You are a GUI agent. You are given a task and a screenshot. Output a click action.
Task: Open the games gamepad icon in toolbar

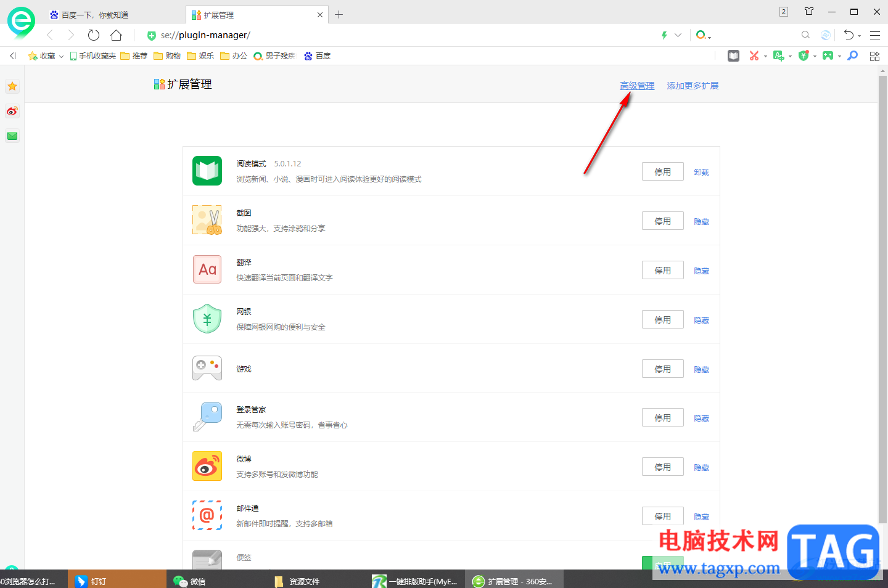coord(828,55)
